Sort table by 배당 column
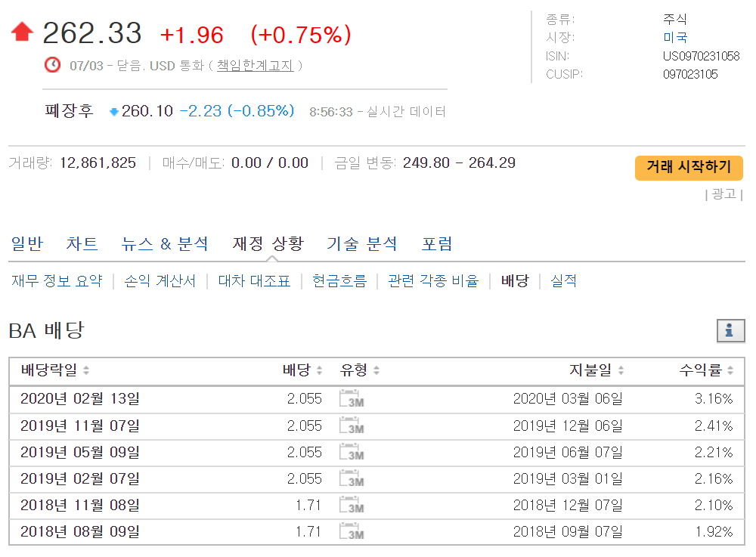The image size is (756, 557). point(302,370)
